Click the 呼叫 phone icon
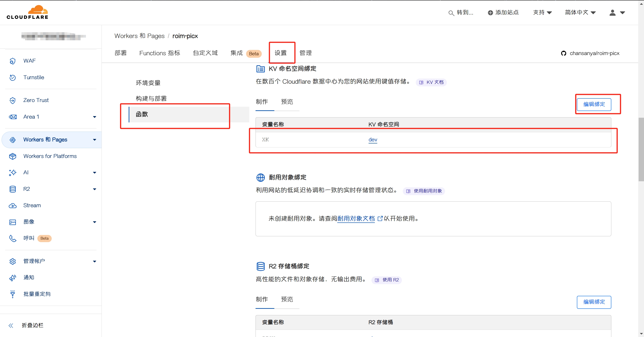 13,238
